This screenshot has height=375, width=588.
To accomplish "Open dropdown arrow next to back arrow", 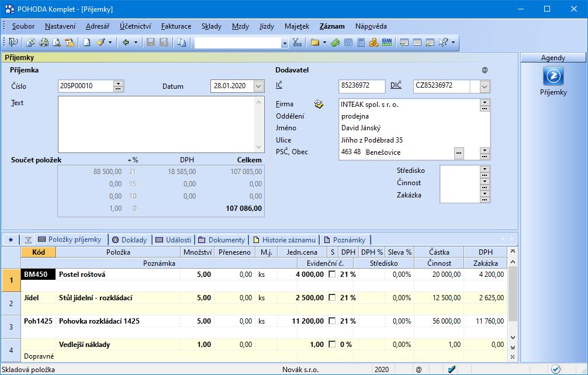I will 136,43.
